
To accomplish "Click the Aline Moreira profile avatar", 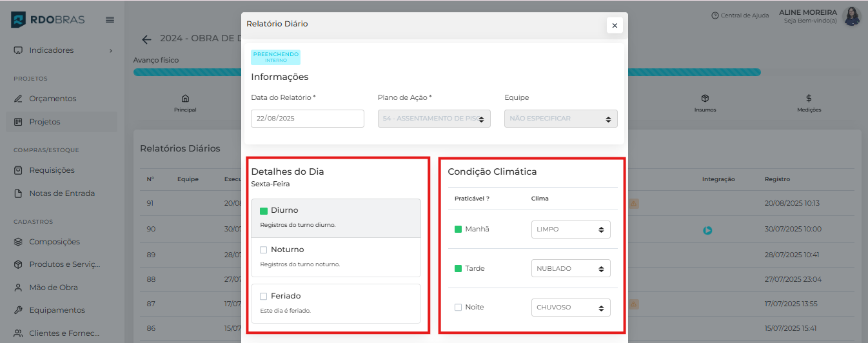I will click(852, 16).
